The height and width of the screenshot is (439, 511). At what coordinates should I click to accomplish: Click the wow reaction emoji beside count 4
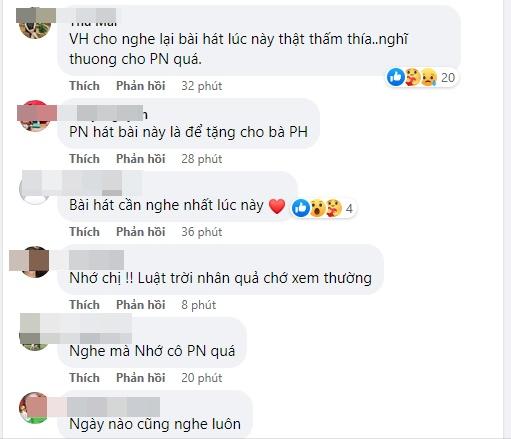[318, 208]
